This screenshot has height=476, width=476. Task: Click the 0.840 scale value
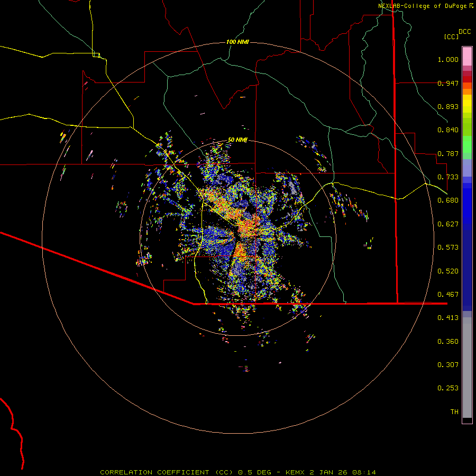(448, 130)
